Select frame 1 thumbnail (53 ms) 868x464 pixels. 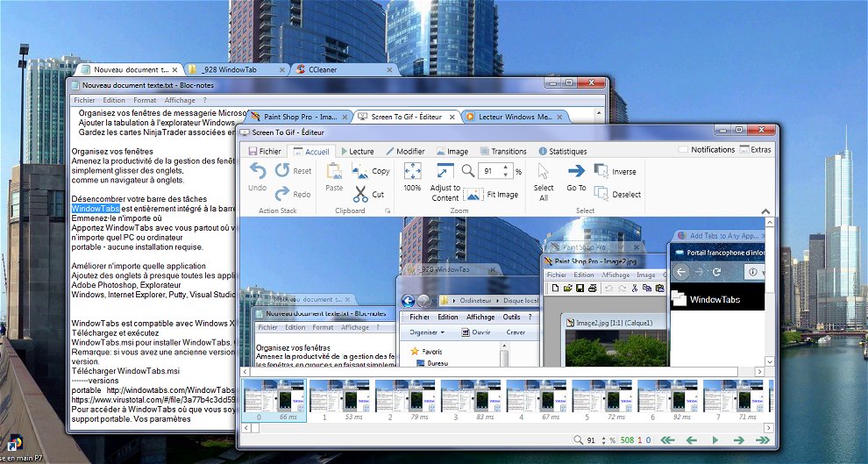[x=339, y=400]
